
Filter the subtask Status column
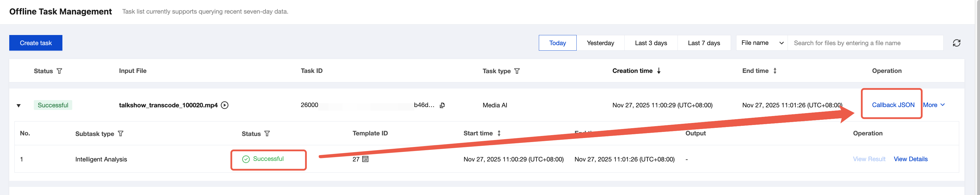(x=267, y=134)
